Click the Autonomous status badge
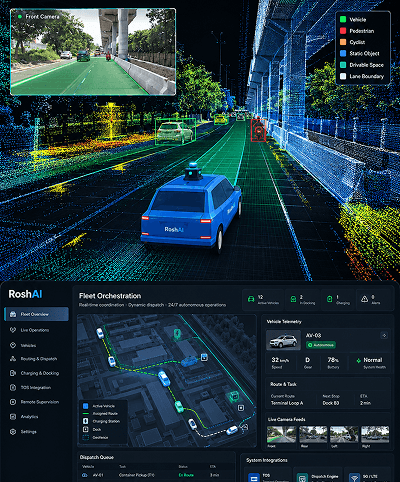This screenshot has height=482, width=400. click(321, 345)
